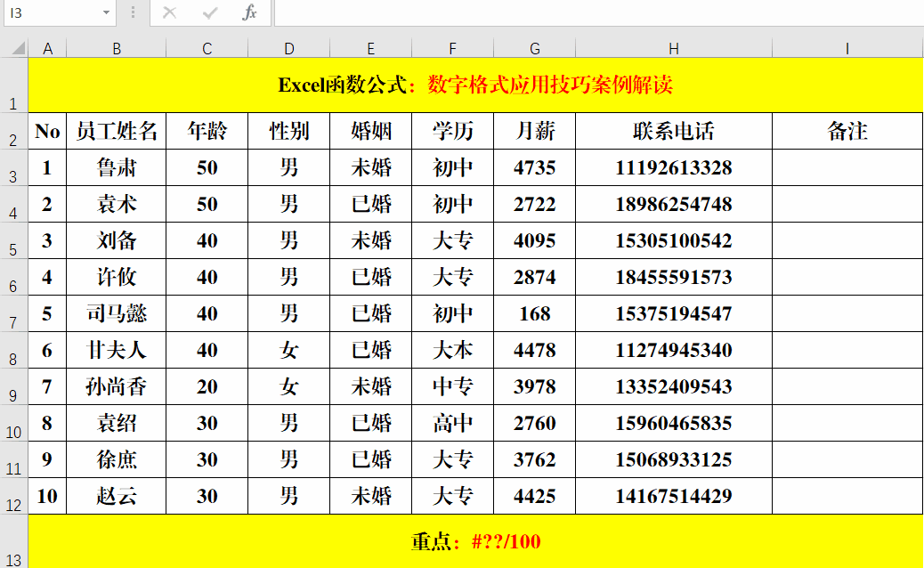
Task: Click the education cell '中专'
Action: (x=452, y=387)
